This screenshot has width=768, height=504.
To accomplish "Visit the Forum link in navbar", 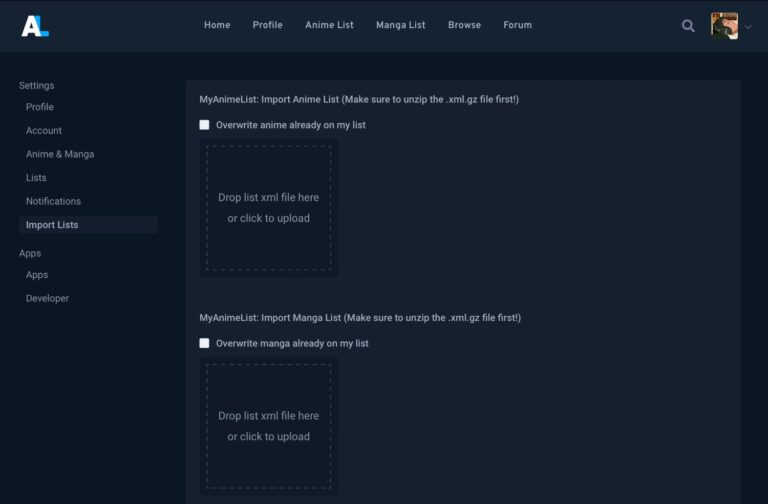I will tap(517, 25).
